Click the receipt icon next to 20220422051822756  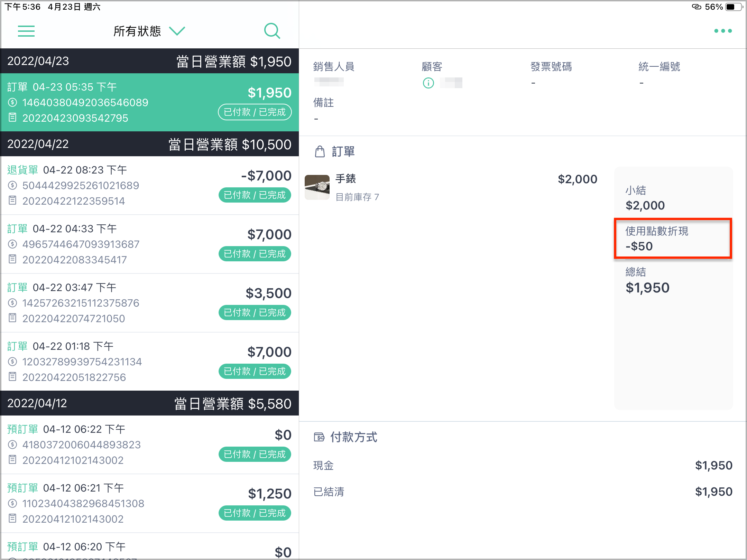click(12, 377)
